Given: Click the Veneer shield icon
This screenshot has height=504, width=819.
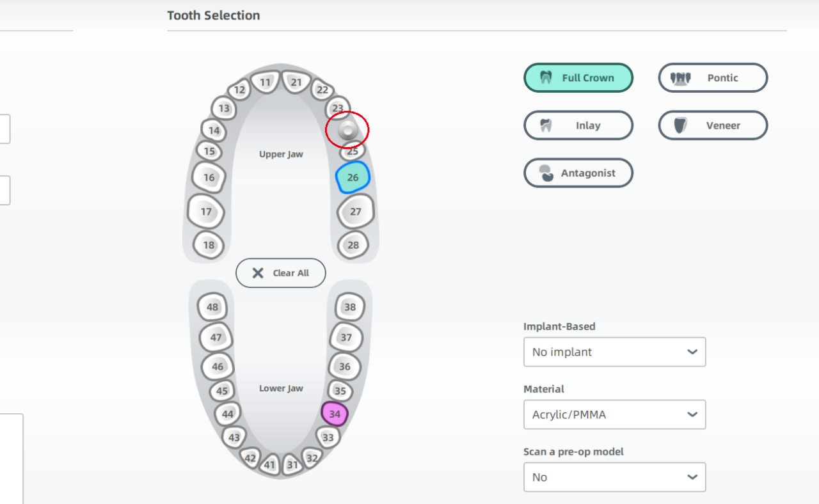Looking at the screenshot, I should [680, 125].
